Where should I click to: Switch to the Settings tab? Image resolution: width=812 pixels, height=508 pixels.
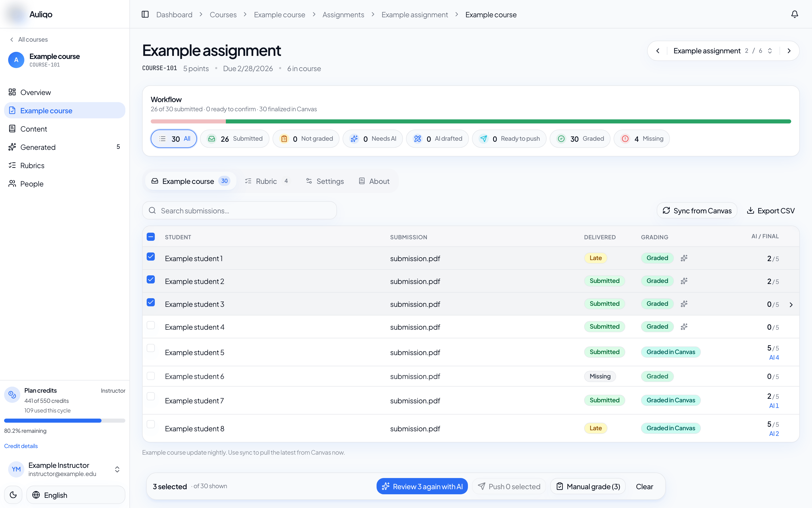(325, 181)
